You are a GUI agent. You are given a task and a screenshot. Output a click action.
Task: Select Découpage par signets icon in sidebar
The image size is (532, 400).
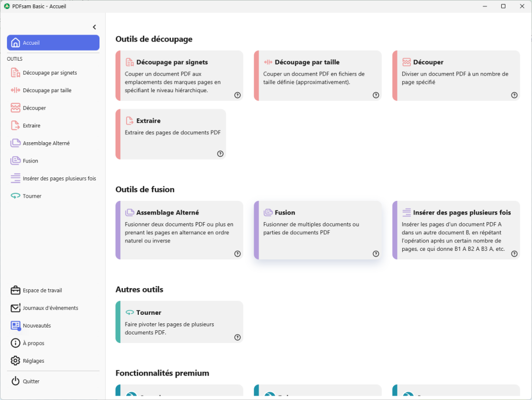pos(15,72)
